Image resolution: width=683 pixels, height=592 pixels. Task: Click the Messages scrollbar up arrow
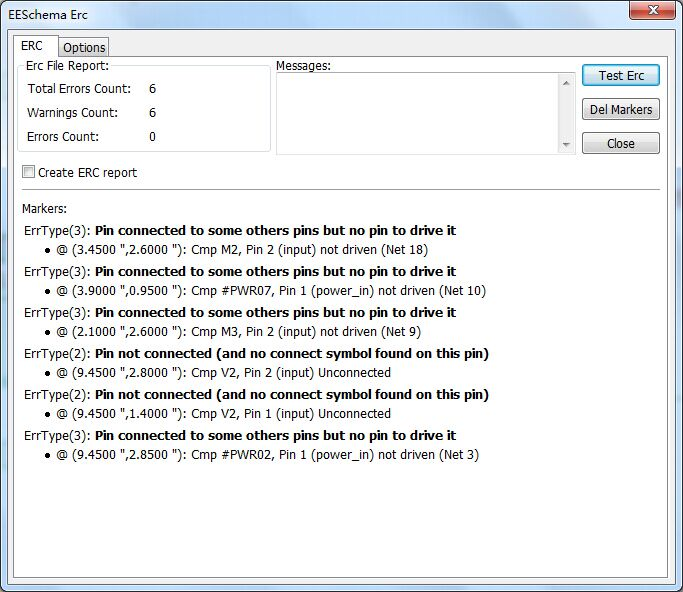click(x=567, y=81)
